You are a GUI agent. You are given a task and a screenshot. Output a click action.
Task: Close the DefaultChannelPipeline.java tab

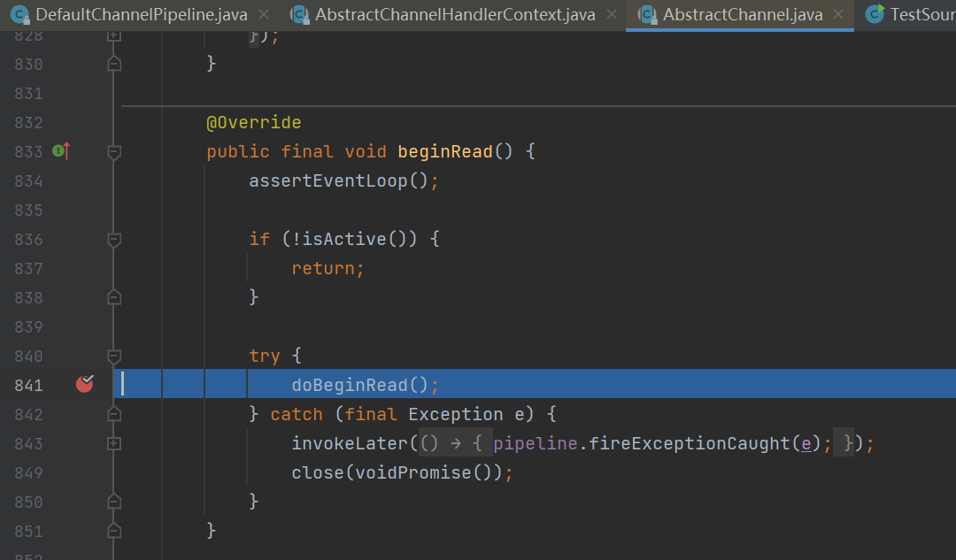264,15
